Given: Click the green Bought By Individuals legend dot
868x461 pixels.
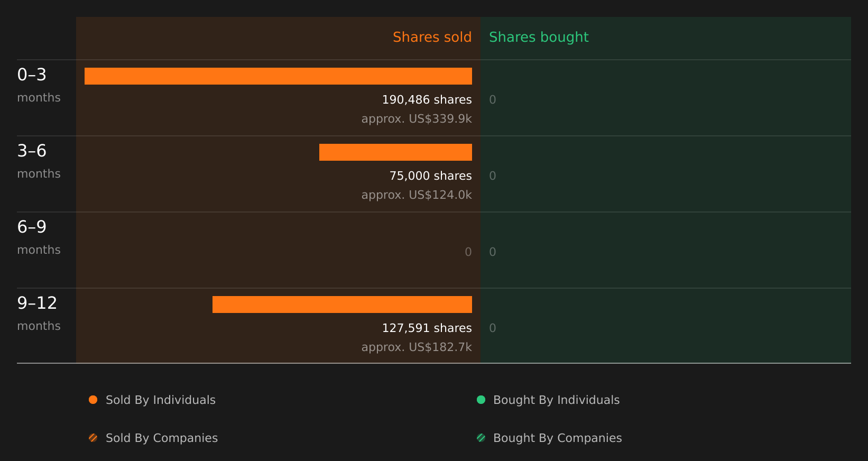Looking at the screenshot, I should [481, 400].
